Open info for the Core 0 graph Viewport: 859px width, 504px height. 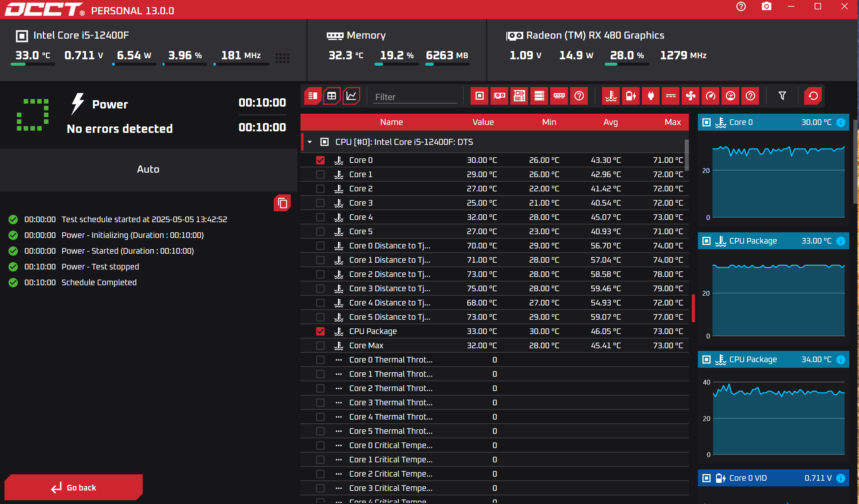coord(841,122)
